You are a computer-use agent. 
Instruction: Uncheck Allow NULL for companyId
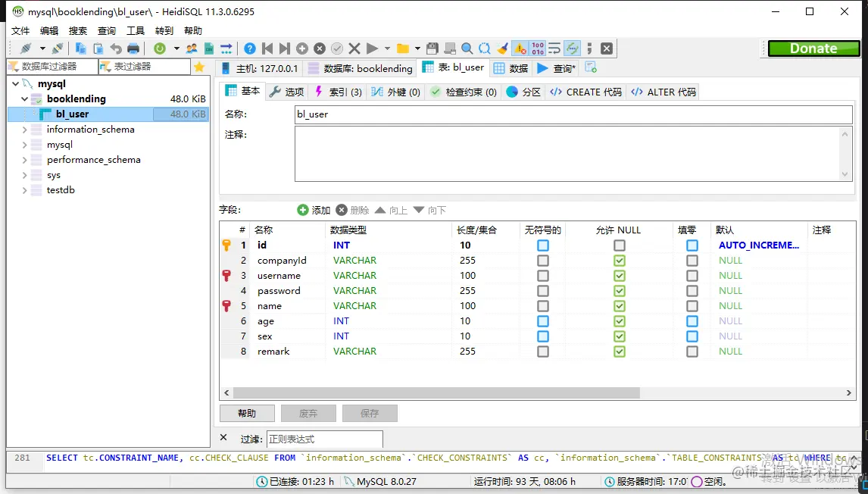click(x=620, y=261)
